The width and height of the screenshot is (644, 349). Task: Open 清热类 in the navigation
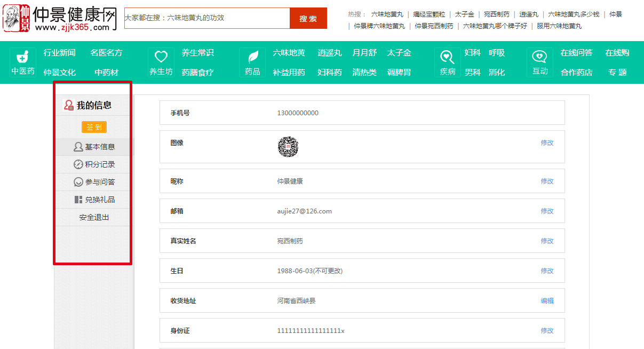(364, 72)
